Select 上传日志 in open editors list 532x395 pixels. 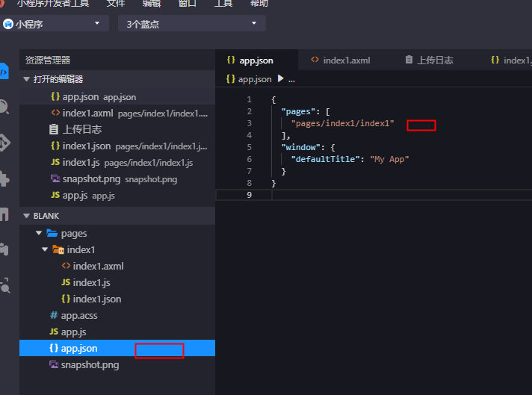pyautogui.click(x=117, y=129)
